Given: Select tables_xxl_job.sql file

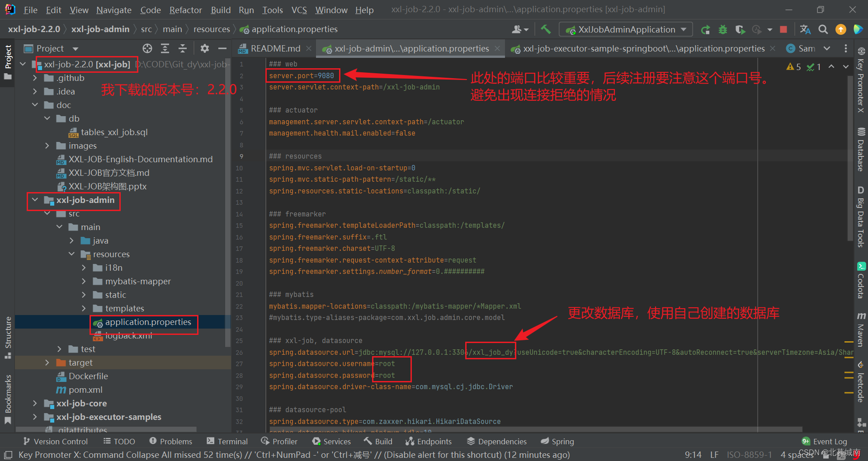Looking at the screenshot, I should point(114,132).
